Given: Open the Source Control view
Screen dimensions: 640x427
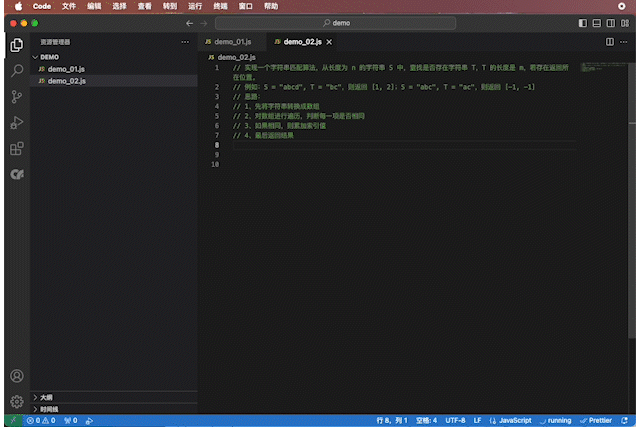Looking at the screenshot, I should coord(17,97).
